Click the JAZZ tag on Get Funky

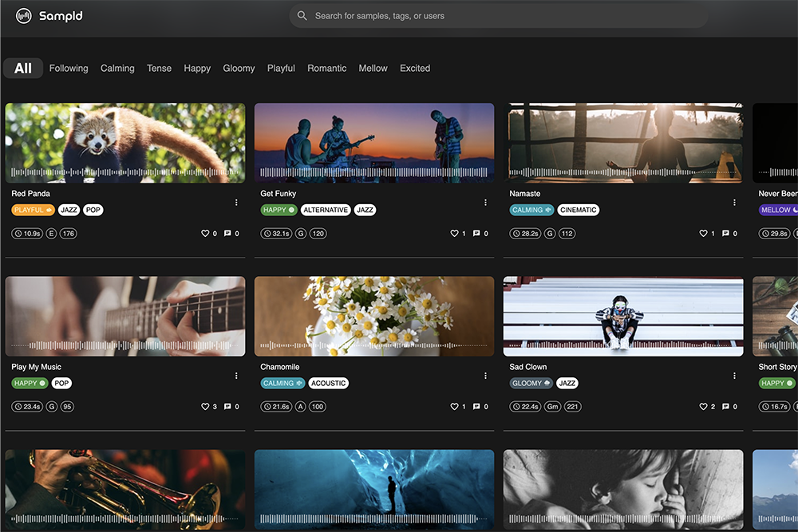[x=365, y=210]
